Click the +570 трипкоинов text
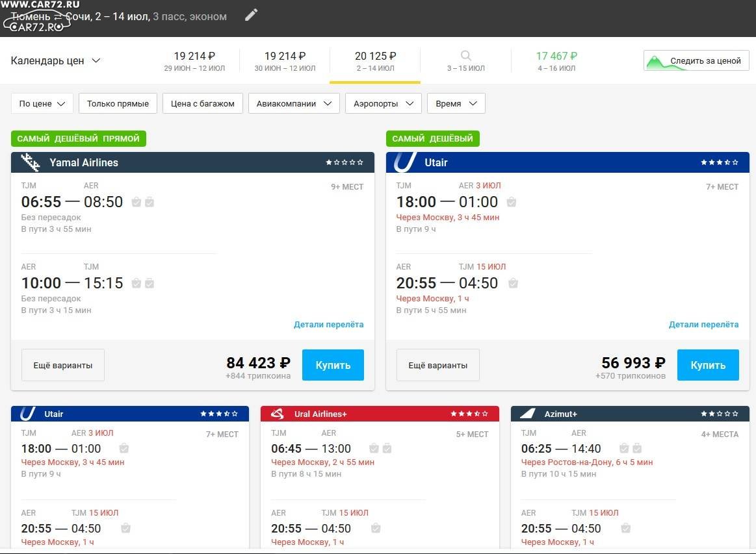This screenshot has height=554, width=756. [630, 376]
